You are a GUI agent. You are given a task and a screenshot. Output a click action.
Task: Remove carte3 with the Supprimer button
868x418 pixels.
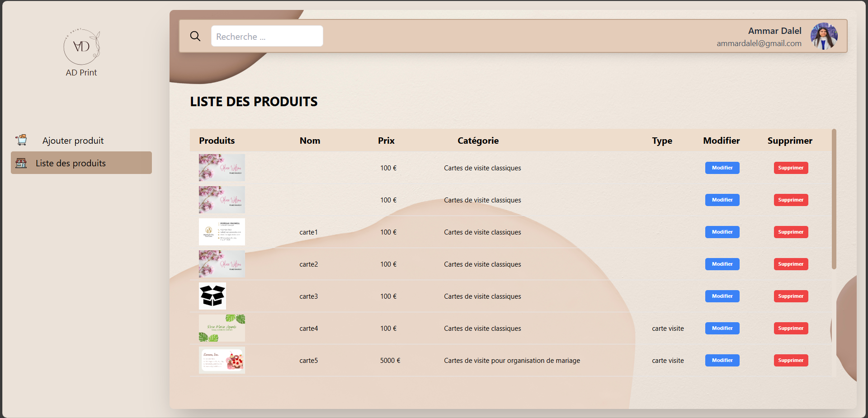pos(791,296)
